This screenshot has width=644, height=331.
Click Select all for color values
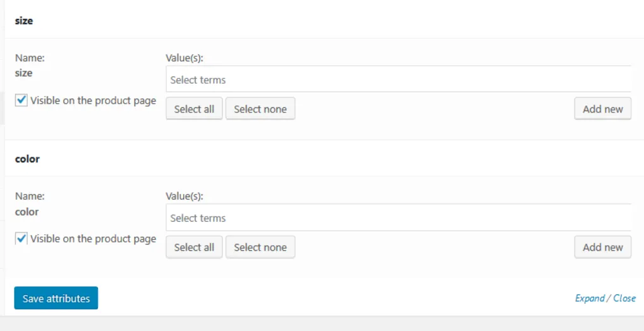coord(194,247)
